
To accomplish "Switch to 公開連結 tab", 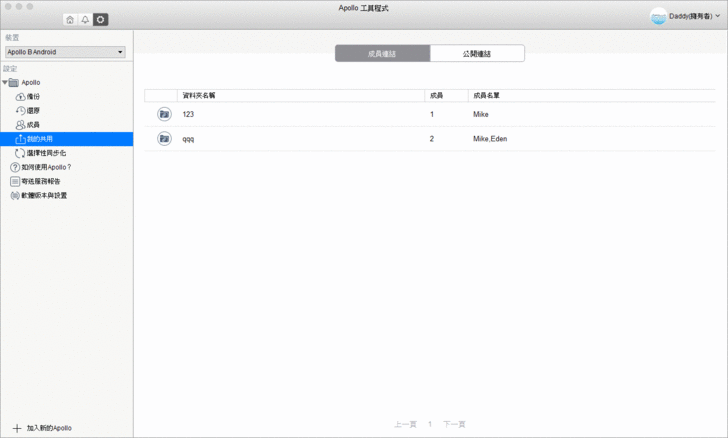I will 477,54.
